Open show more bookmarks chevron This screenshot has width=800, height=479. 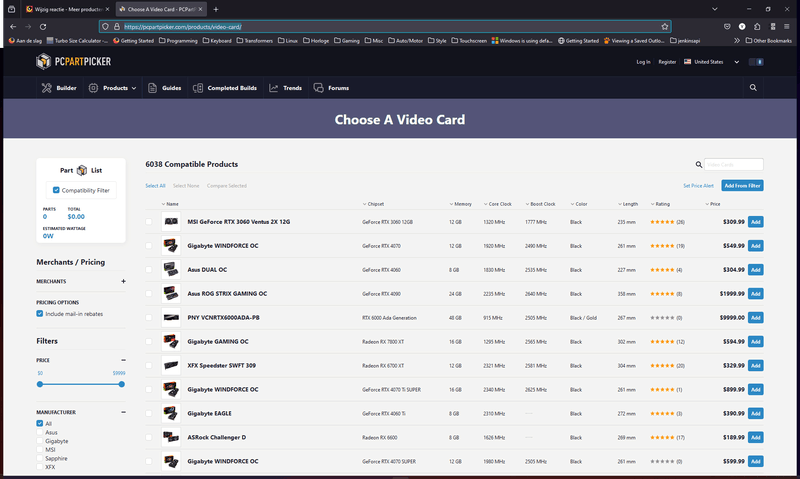(737, 41)
